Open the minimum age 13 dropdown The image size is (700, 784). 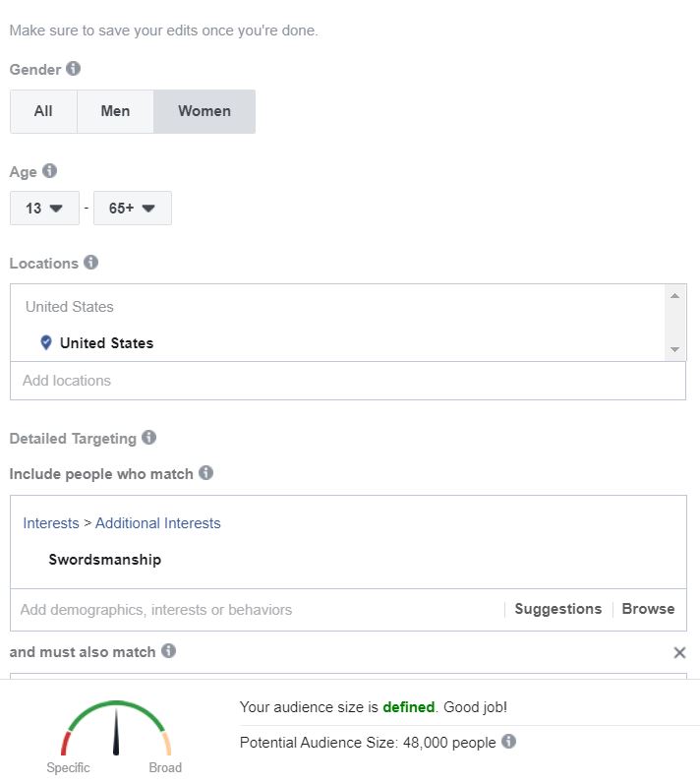(x=44, y=209)
